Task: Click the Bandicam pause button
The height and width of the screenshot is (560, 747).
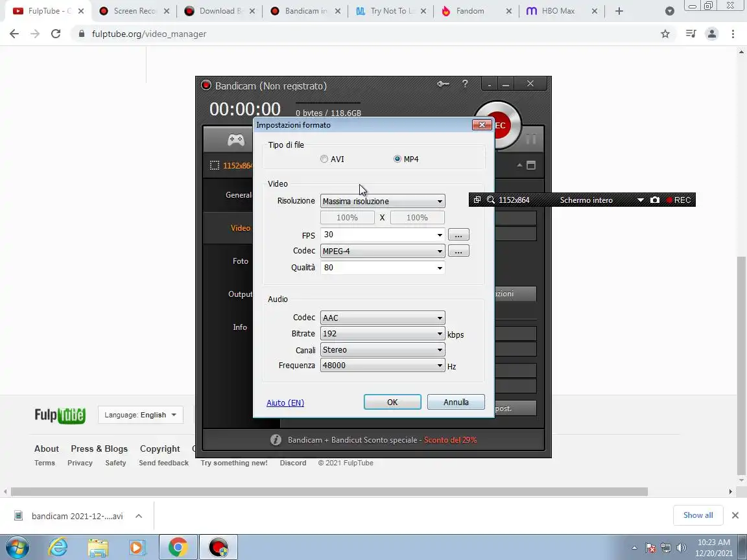Action: point(530,139)
